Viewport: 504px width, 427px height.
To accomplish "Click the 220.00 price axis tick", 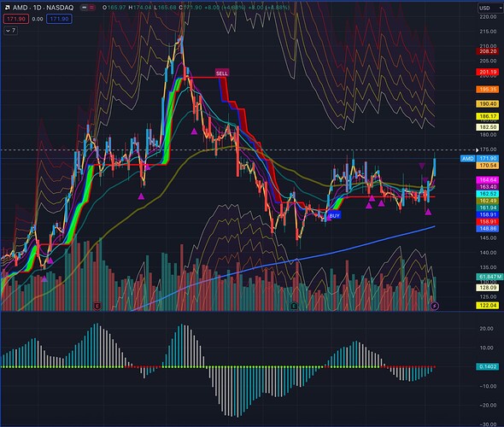I will (x=488, y=17).
